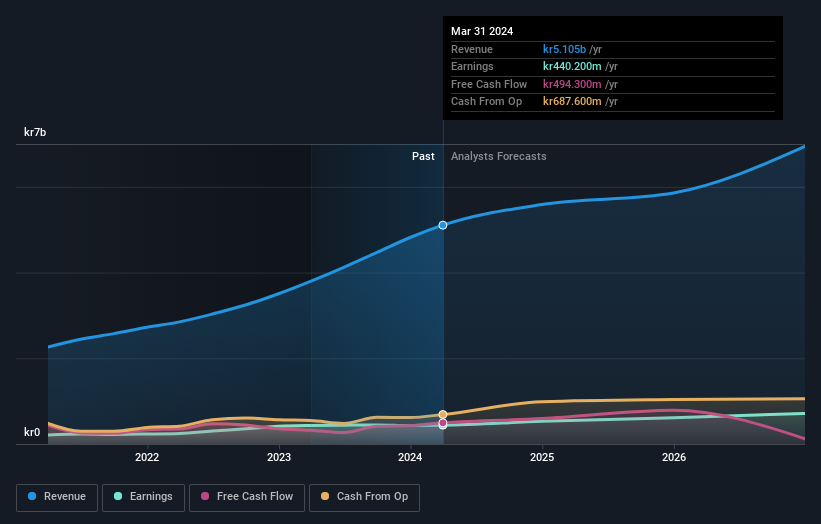Click the kr440.200m earnings value

(x=572, y=66)
